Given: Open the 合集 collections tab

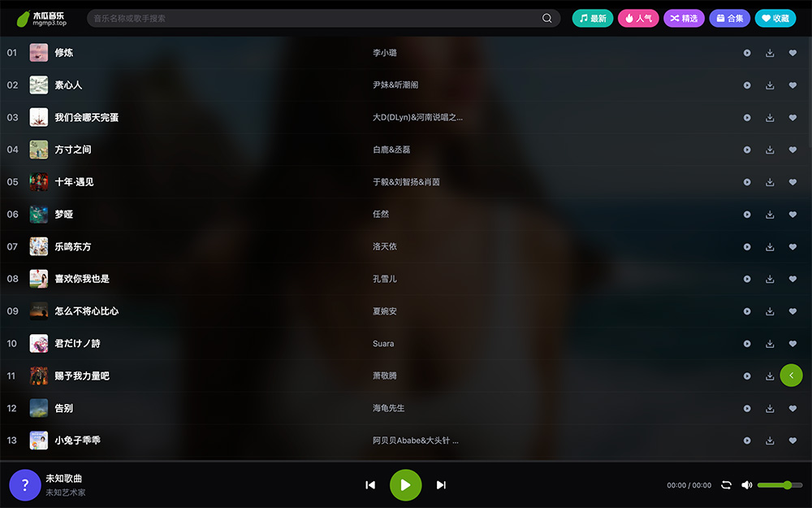Looking at the screenshot, I should (x=729, y=18).
